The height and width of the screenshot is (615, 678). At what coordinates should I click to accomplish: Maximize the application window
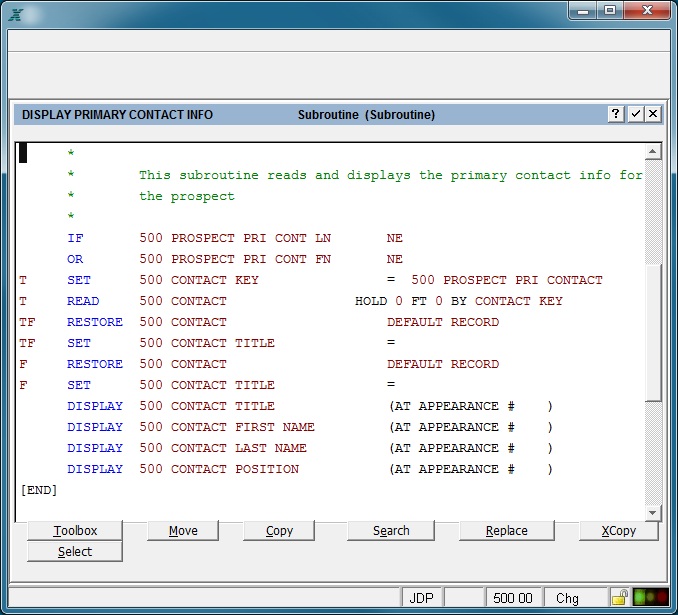pos(610,11)
